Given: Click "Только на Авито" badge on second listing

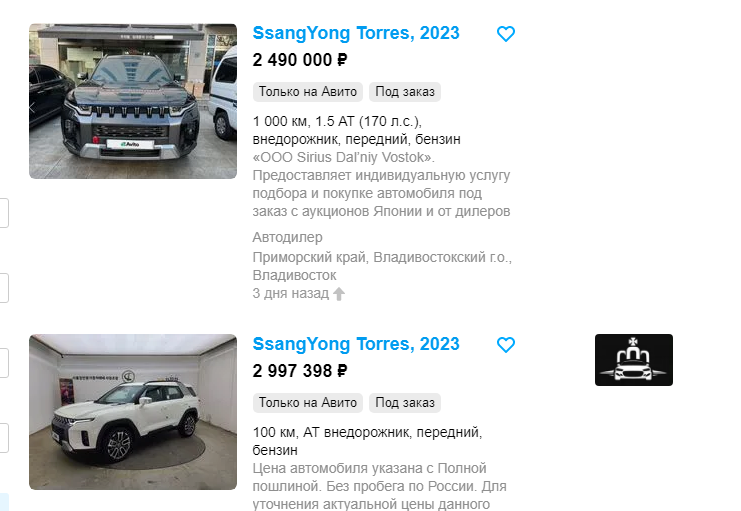Looking at the screenshot, I should 308,403.
